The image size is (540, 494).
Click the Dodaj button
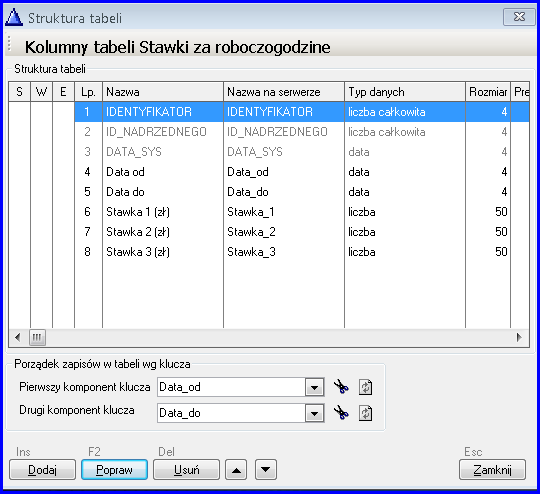(x=42, y=470)
